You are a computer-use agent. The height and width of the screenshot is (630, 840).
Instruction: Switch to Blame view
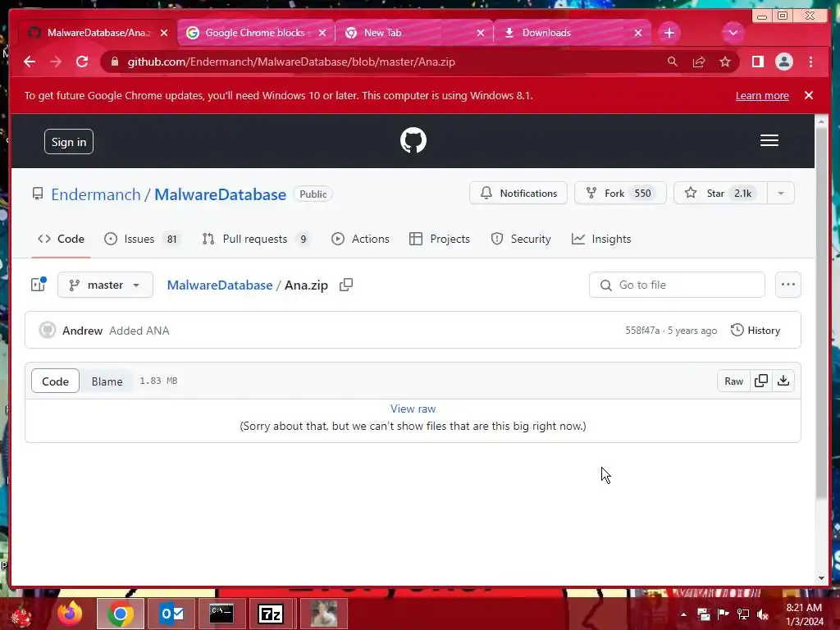click(x=107, y=381)
